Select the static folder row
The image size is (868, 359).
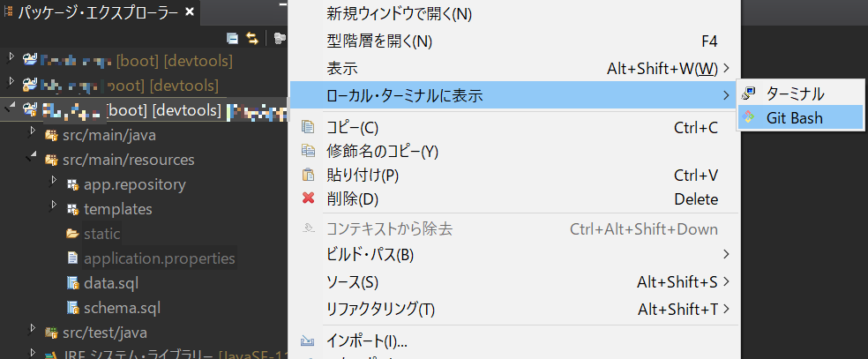[101, 234]
